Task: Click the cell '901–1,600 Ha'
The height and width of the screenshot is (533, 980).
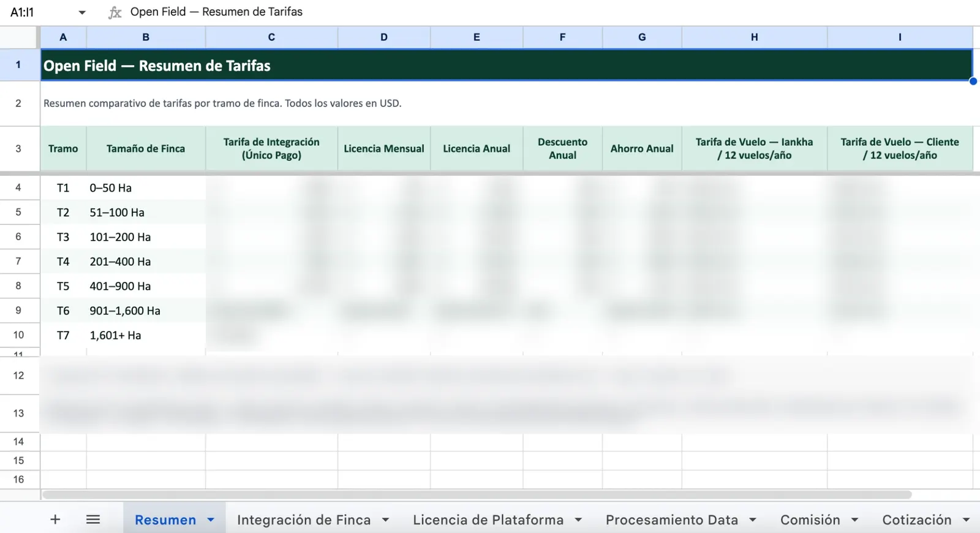Action: point(146,311)
